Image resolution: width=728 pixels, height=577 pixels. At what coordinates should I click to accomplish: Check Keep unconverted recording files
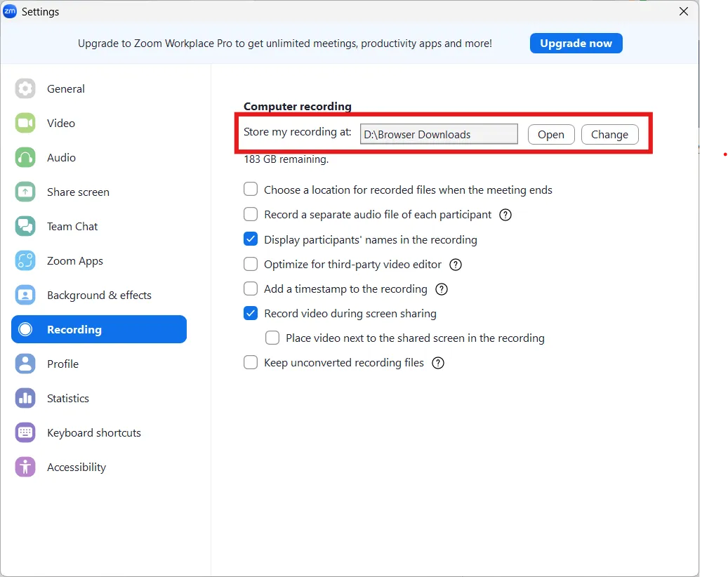pos(251,362)
